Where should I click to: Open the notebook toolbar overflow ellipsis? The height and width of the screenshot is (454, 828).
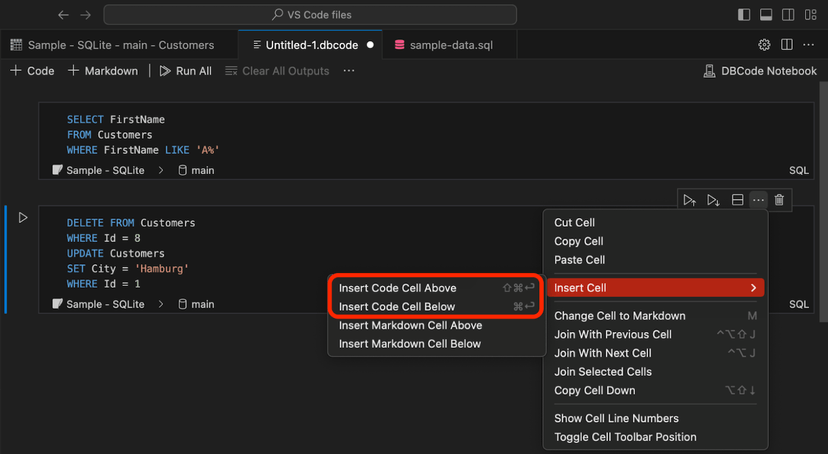(x=349, y=71)
